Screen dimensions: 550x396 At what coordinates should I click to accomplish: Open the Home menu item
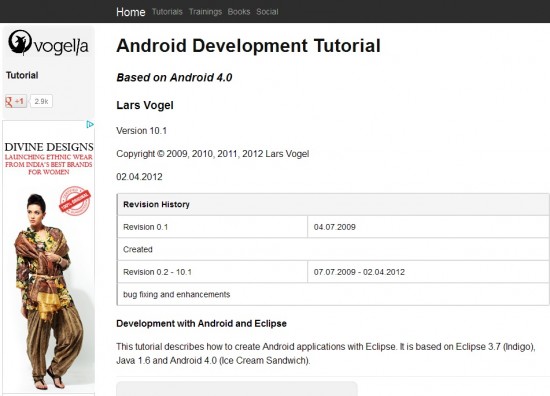tap(130, 12)
